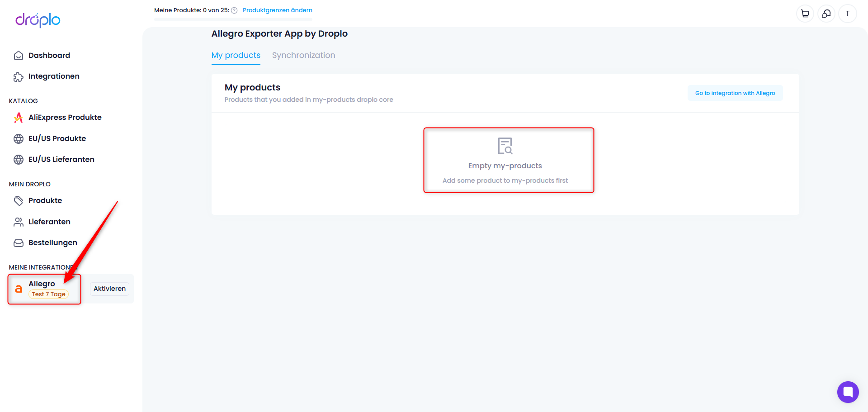Click the droplo logo
The height and width of the screenshot is (412, 868).
38,19
